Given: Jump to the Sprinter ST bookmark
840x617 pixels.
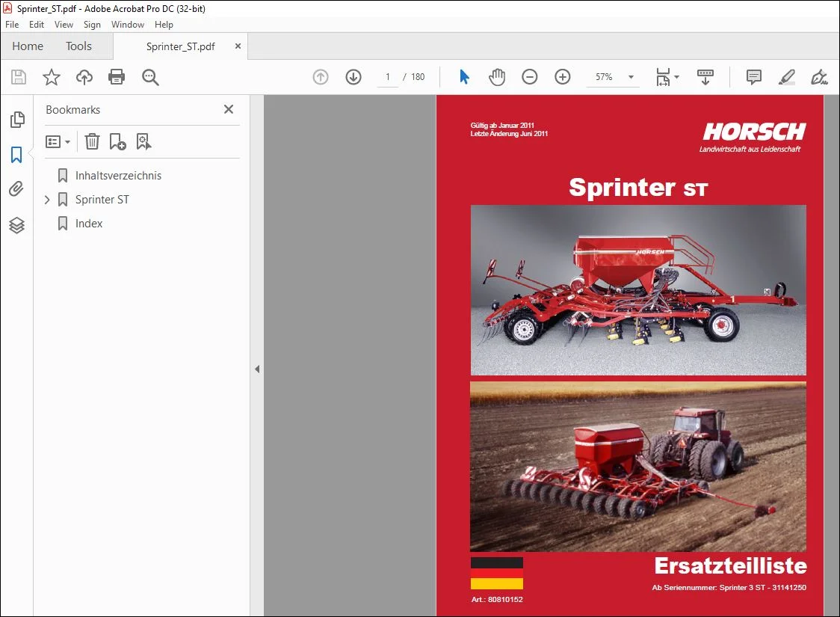Looking at the screenshot, I should tap(102, 200).
